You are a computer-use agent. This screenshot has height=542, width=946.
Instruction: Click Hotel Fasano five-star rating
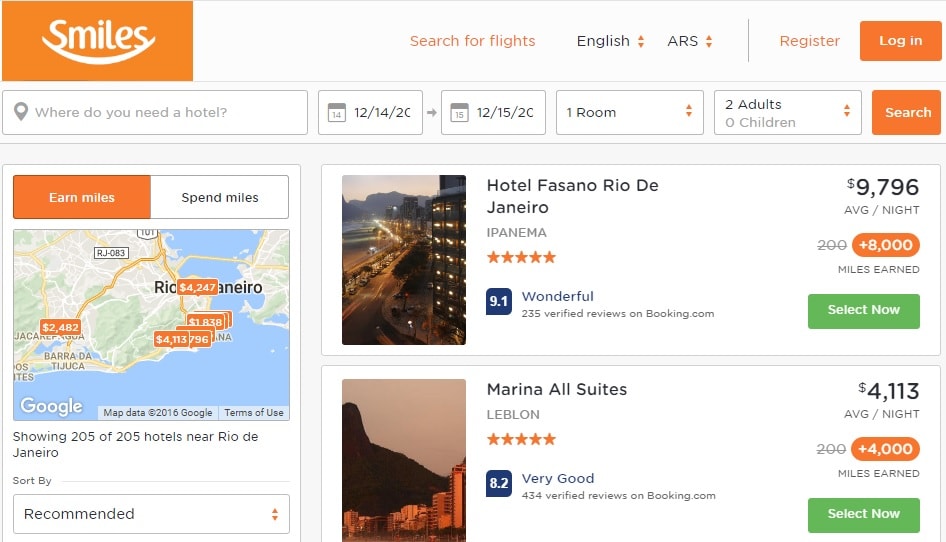coord(521,258)
